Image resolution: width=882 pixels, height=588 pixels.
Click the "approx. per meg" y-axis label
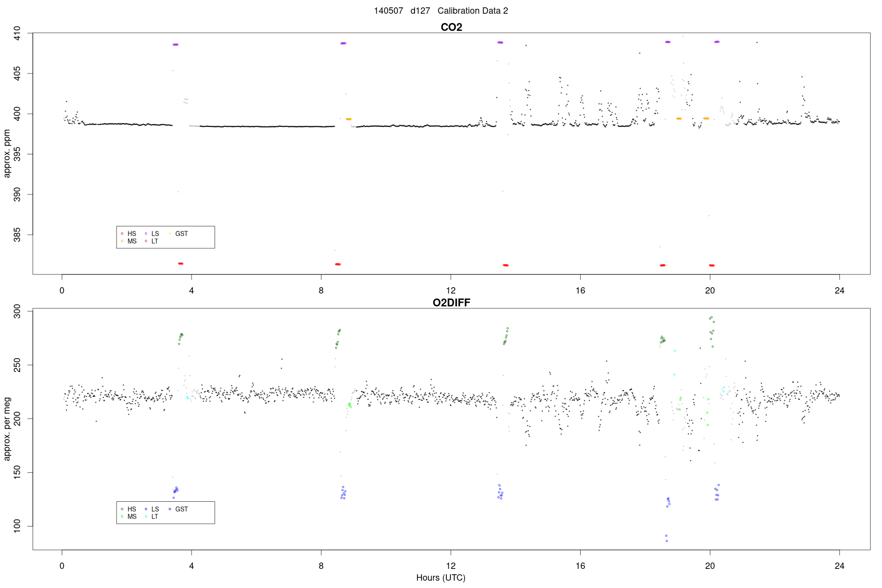[x=7, y=429]
